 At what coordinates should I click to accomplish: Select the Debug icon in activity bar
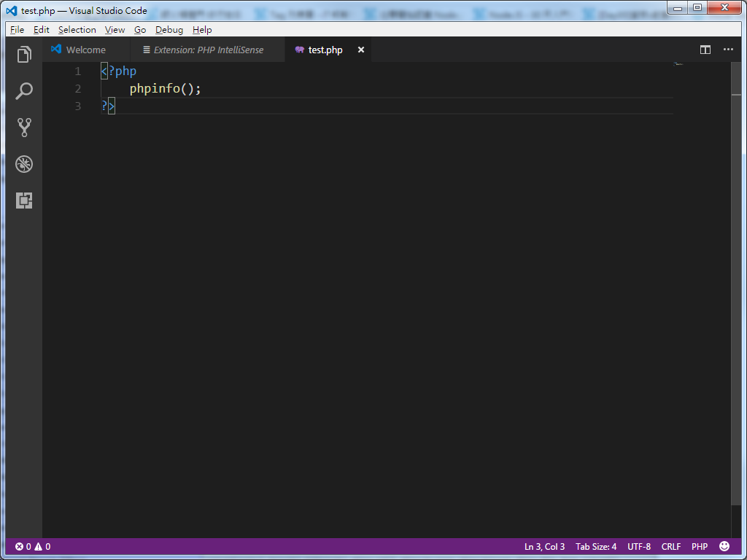click(x=24, y=163)
